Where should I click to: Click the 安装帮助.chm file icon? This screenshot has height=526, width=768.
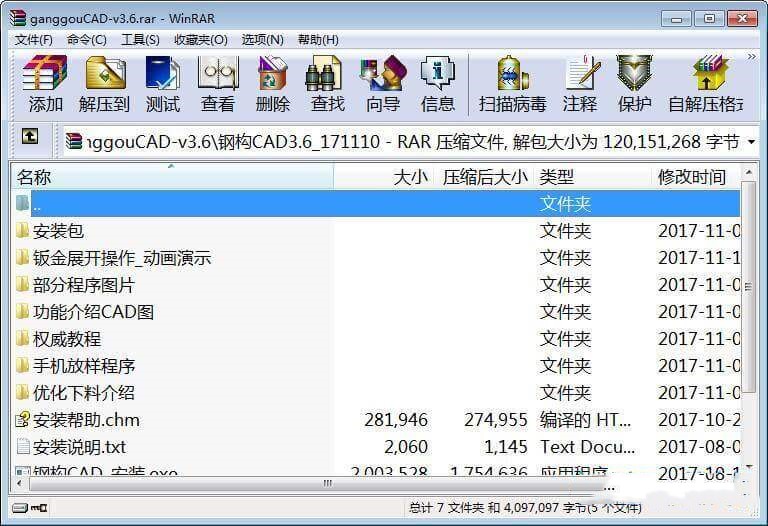(23, 420)
